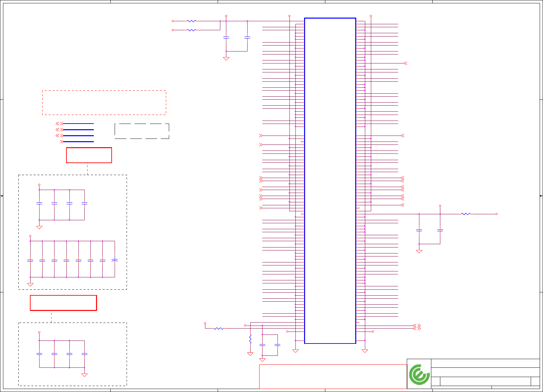Select the upper solid red box

[x=89, y=155]
